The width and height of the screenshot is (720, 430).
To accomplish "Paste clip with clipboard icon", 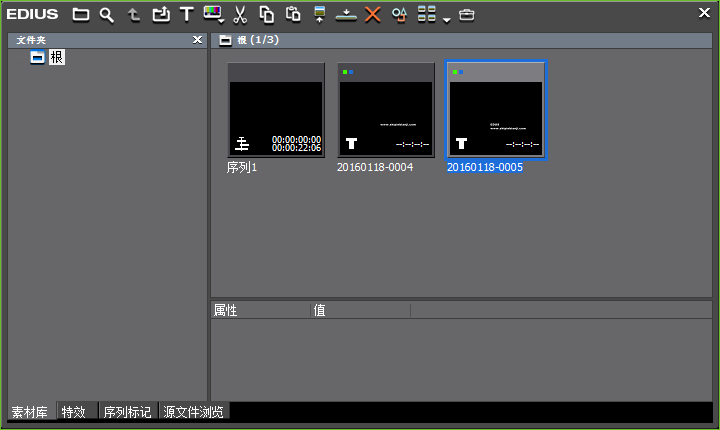I will pyautogui.click(x=292, y=14).
